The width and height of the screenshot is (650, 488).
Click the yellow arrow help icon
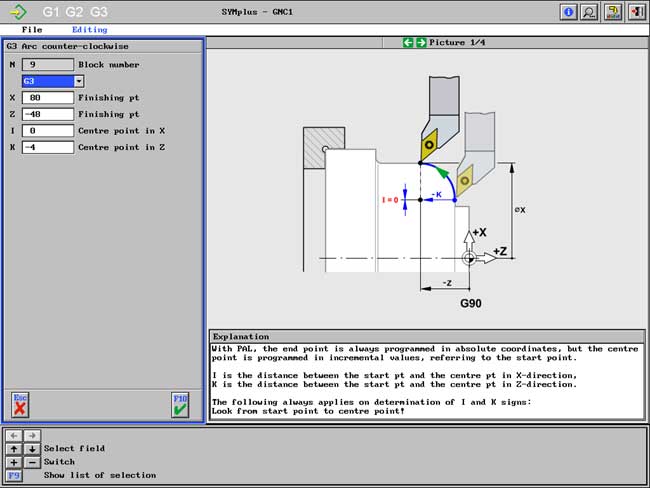(x=613, y=12)
